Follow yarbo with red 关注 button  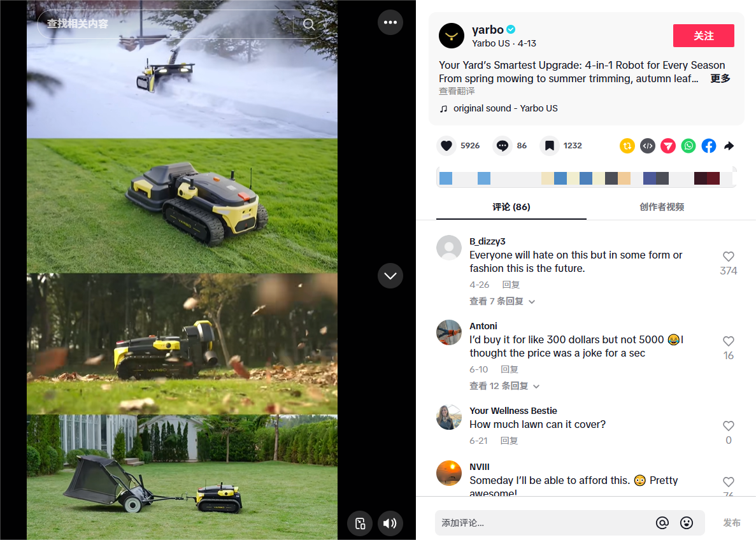(703, 36)
